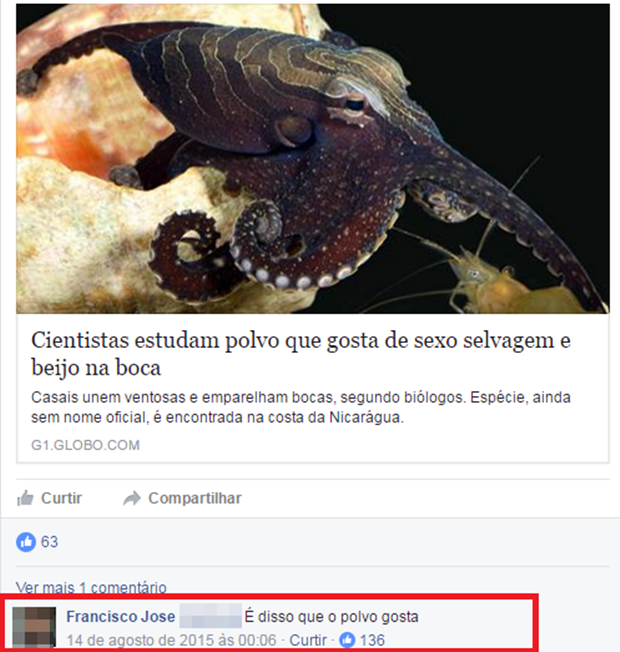Click the article description about Nicarágua coast
Image resolution: width=620 pixels, height=652 pixels.
(301, 407)
